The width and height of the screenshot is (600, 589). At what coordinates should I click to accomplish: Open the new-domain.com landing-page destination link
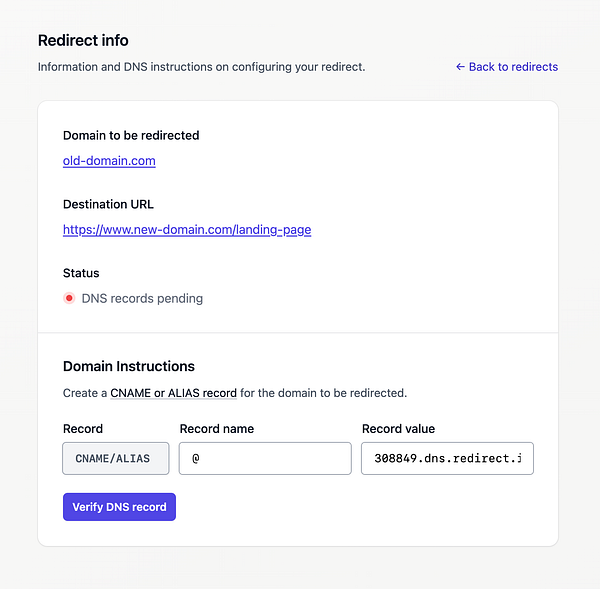(187, 229)
